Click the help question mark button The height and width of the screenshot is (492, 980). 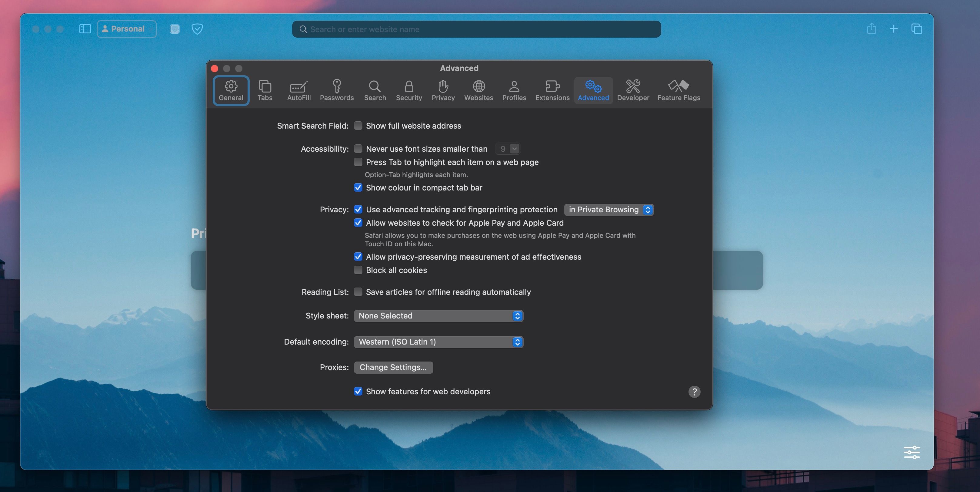(694, 392)
